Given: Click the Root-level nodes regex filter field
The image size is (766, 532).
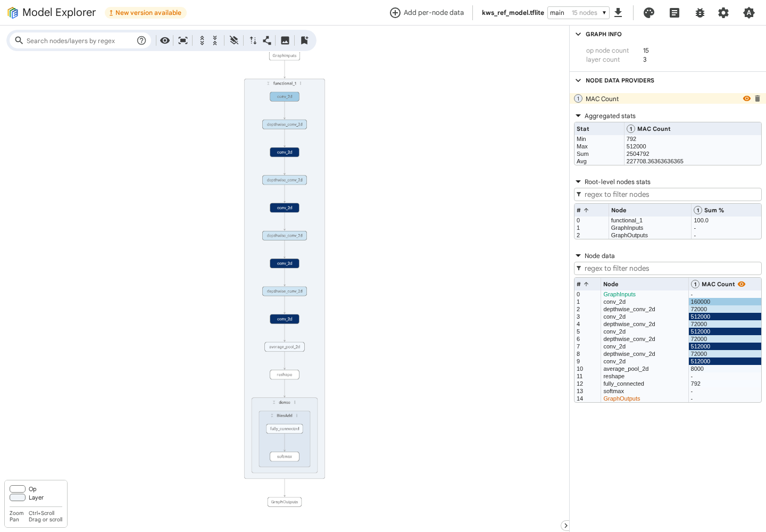Looking at the screenshot, I should tap(668, 195).
